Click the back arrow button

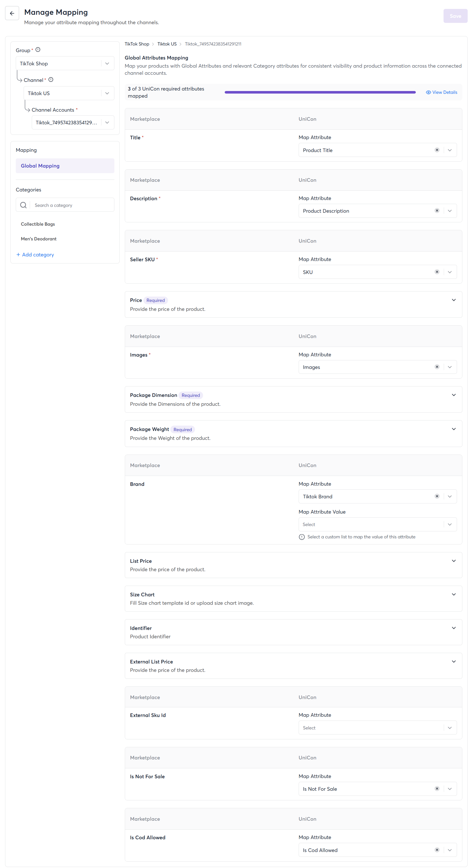12,13
